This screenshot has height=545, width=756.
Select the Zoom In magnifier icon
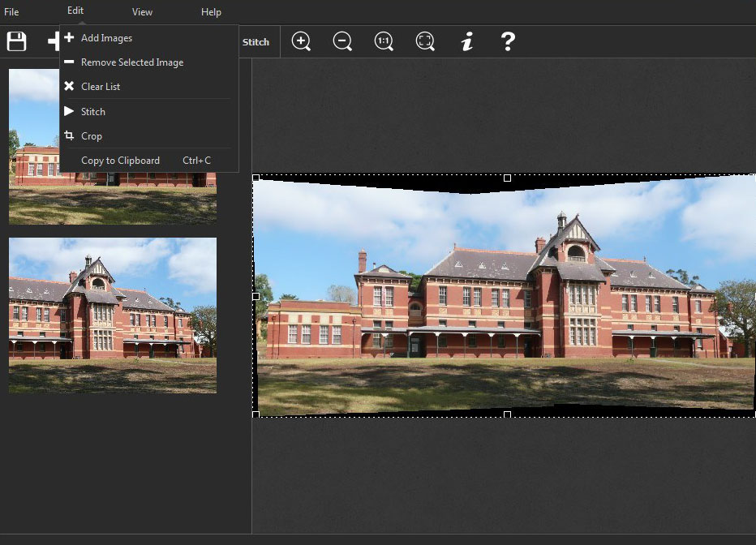click(x=301, y=41)
